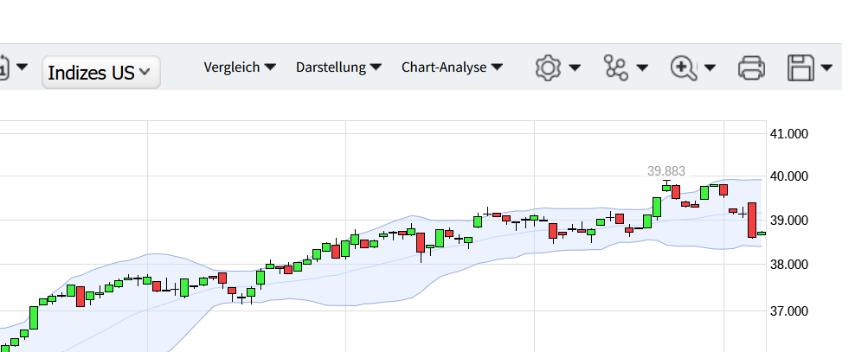Image resolution: width=868 pixels, height=352 pixels.
Task: Open the Vergleich menu
Action: point(240,67)
